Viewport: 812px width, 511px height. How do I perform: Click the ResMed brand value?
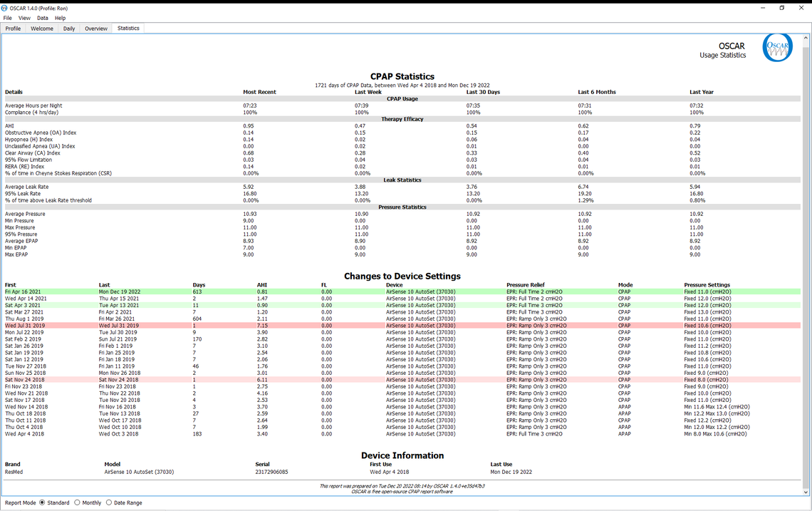click(14, 472)
